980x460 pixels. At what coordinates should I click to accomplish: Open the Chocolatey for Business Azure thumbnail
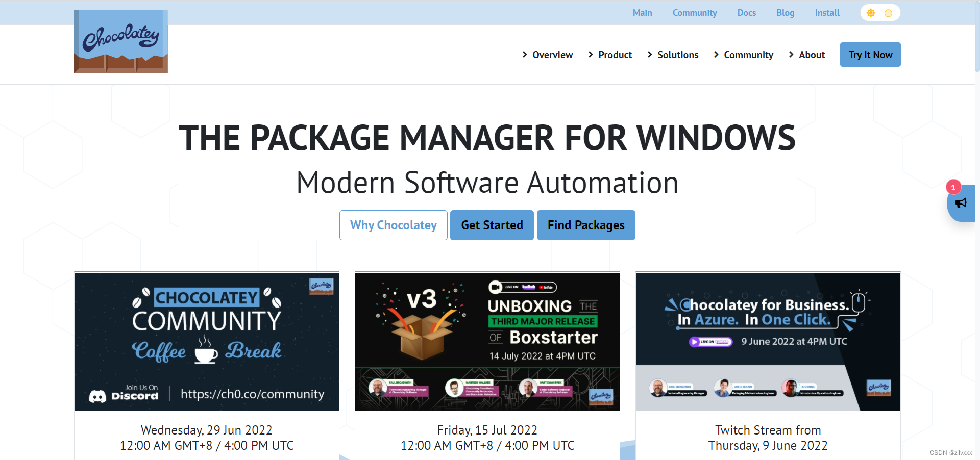(x=768, y=342)
